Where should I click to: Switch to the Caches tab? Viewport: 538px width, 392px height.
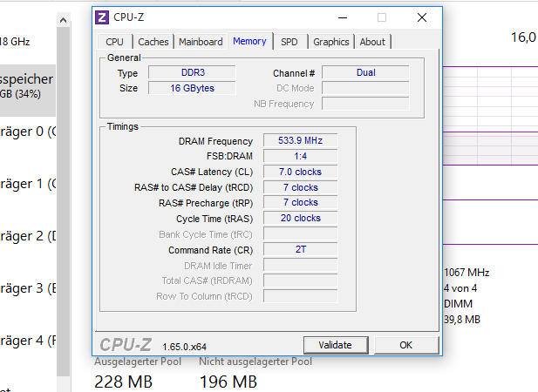click(x=153, y=42)
